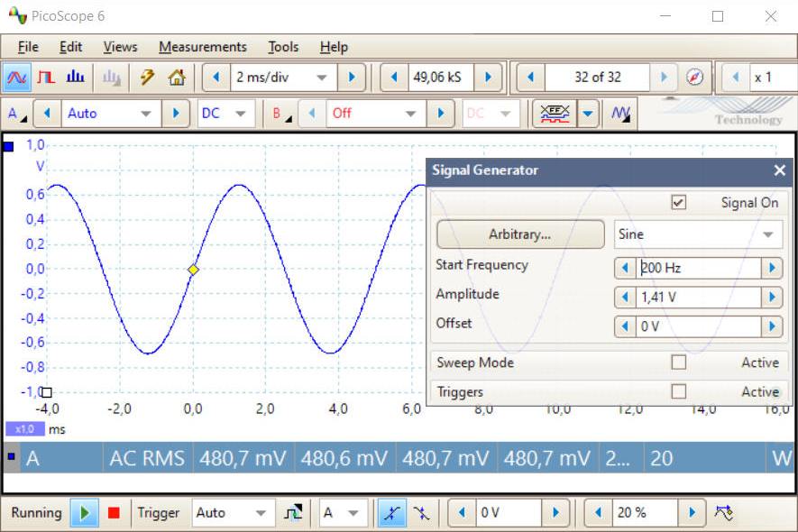The image size is (798, 532).
Task: Open the Edit menu
Action: pos(70,47)
